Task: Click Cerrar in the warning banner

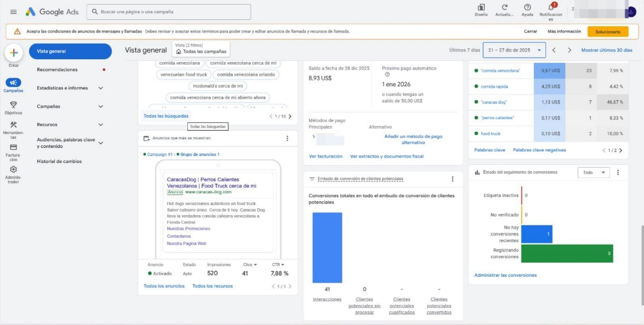Action: coord(530,31)
